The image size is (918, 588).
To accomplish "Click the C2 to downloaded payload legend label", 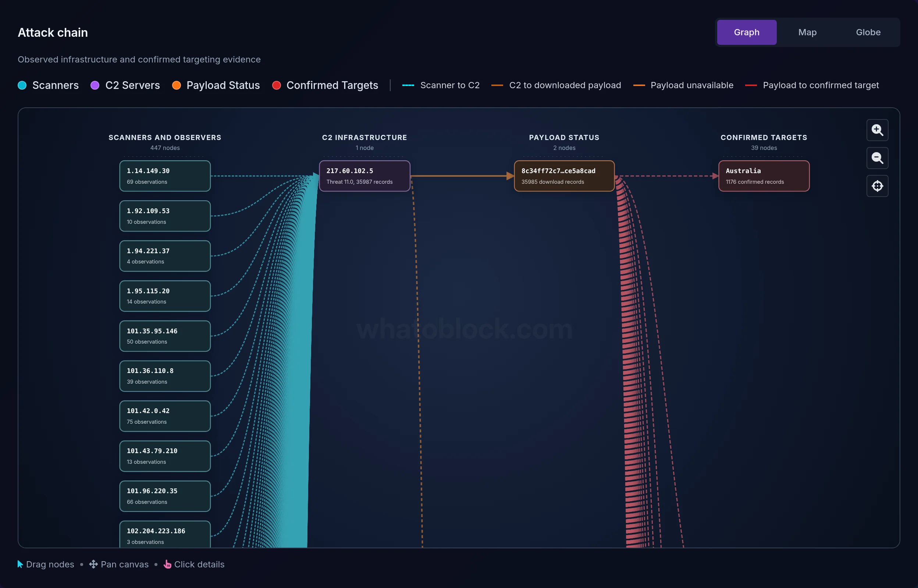I will click(565, 85).
